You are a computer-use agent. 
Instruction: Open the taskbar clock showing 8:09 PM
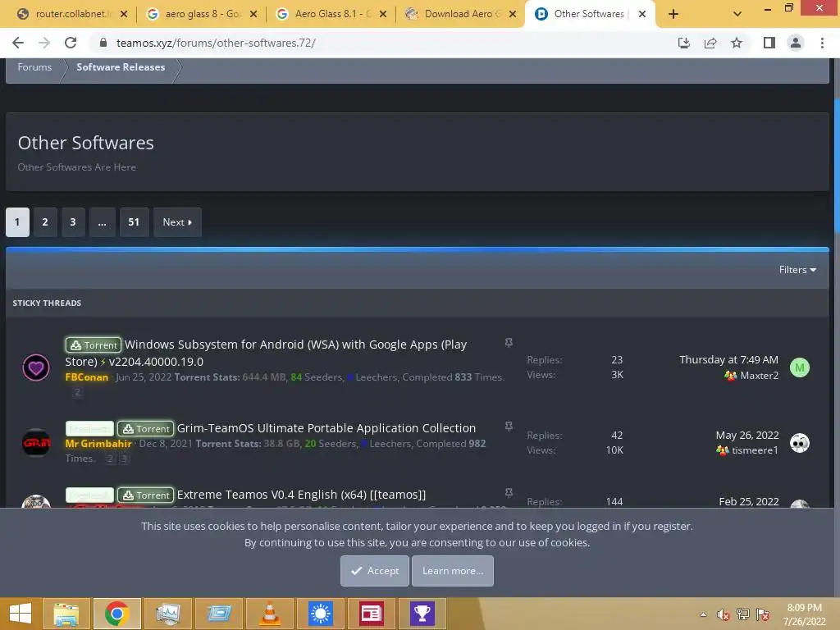click(804, 614)
